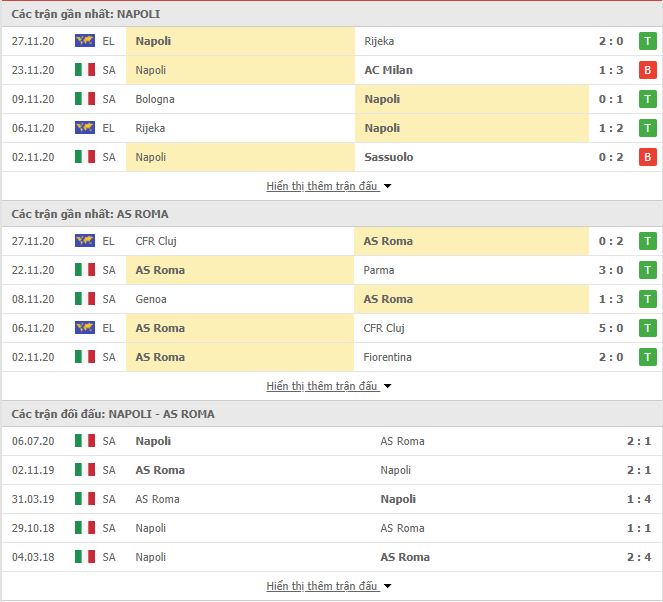Click the red B badge for Napoli vs Sassuolo
The width and height of the screenshot is (663, 602).
pos(647,157)
